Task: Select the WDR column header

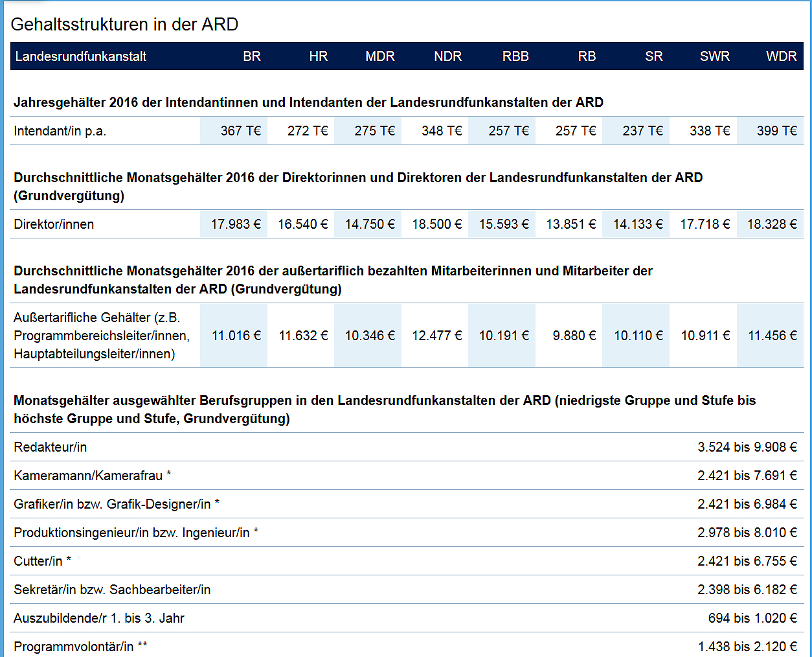Action: 781,56
